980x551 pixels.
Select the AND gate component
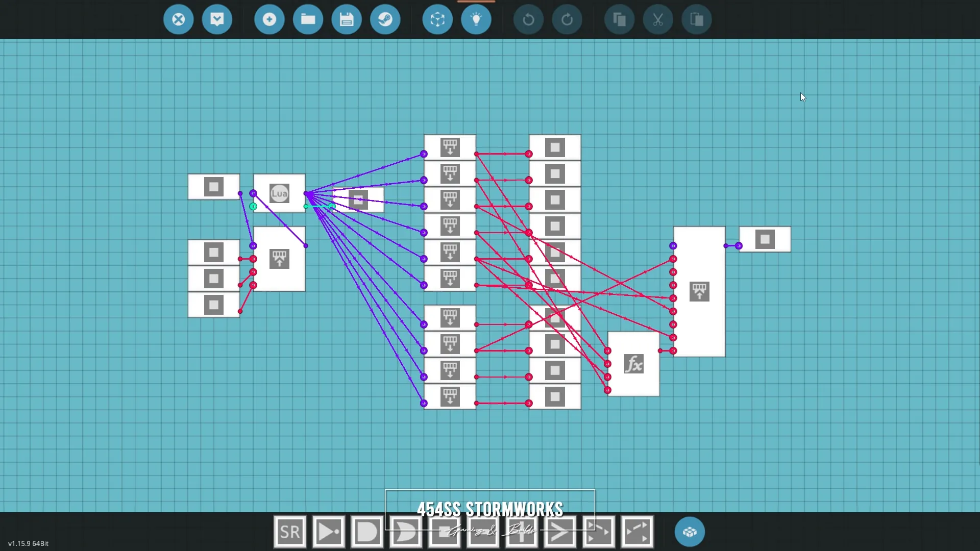point(367,532)
